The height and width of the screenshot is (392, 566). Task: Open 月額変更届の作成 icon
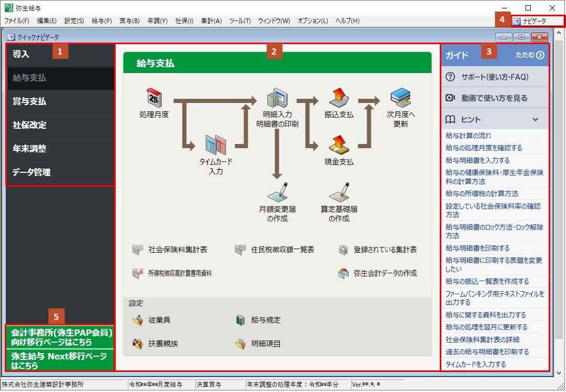click(277, 192)
